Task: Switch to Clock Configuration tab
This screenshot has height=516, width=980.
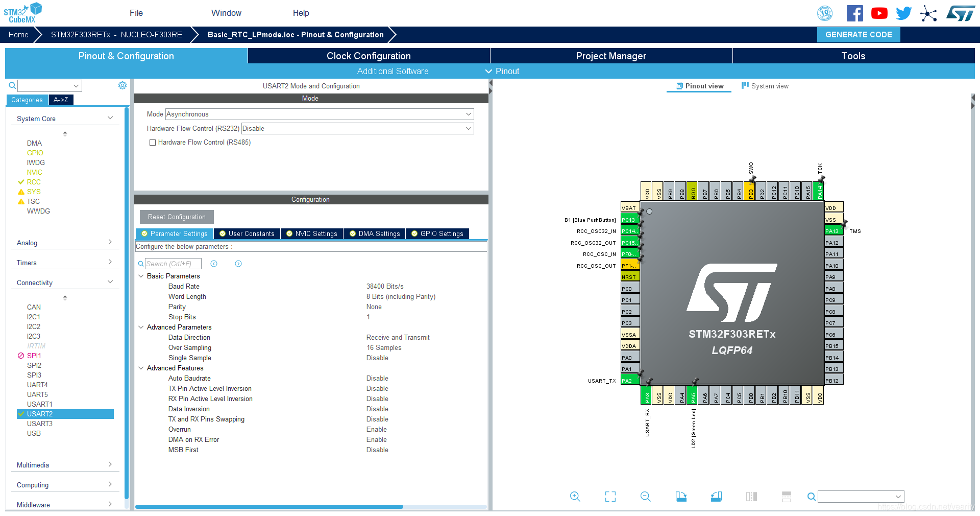Action: (369, 56)
